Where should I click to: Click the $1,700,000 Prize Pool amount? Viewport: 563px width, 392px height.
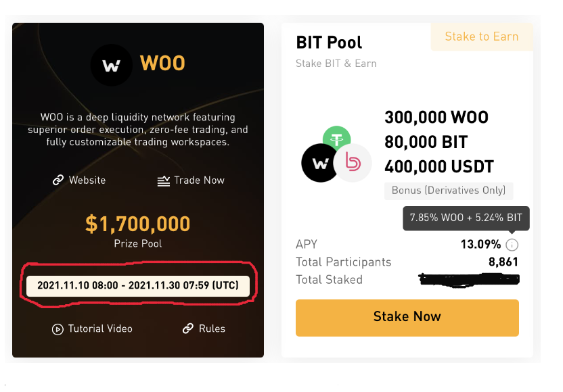pos(138,224)
